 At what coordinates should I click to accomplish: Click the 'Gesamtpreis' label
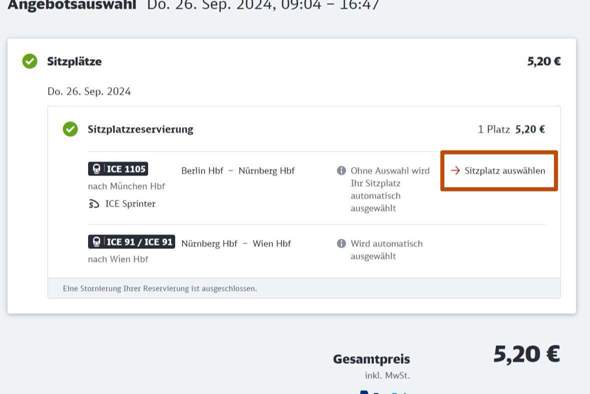click(x=371, y=359)
